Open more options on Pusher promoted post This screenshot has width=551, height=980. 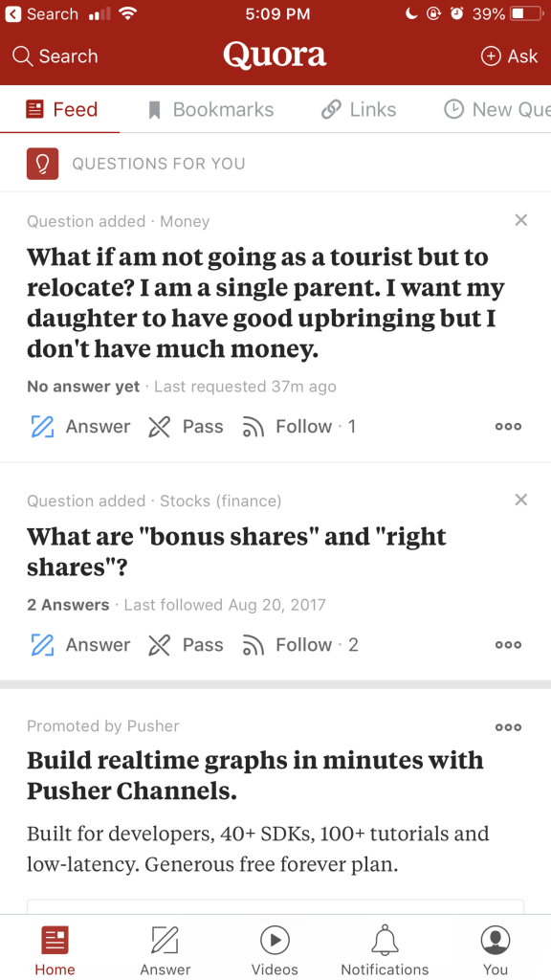[508, 727]
